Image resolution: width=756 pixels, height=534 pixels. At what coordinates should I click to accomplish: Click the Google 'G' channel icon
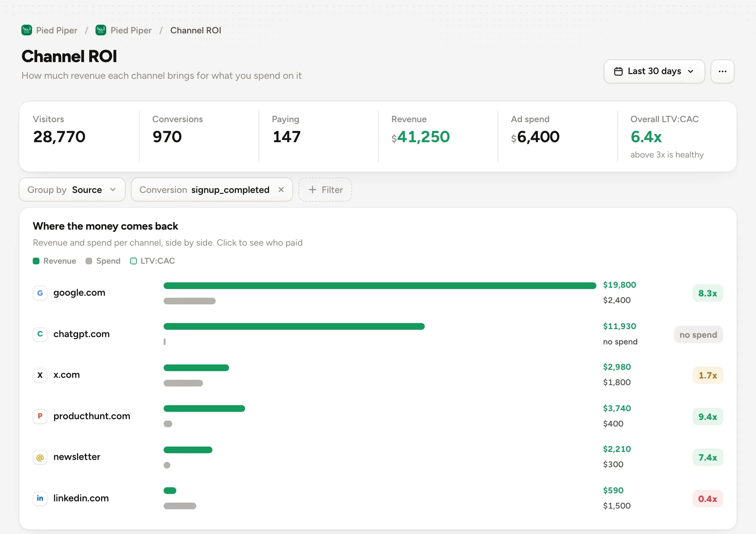[x=40, y=293]
